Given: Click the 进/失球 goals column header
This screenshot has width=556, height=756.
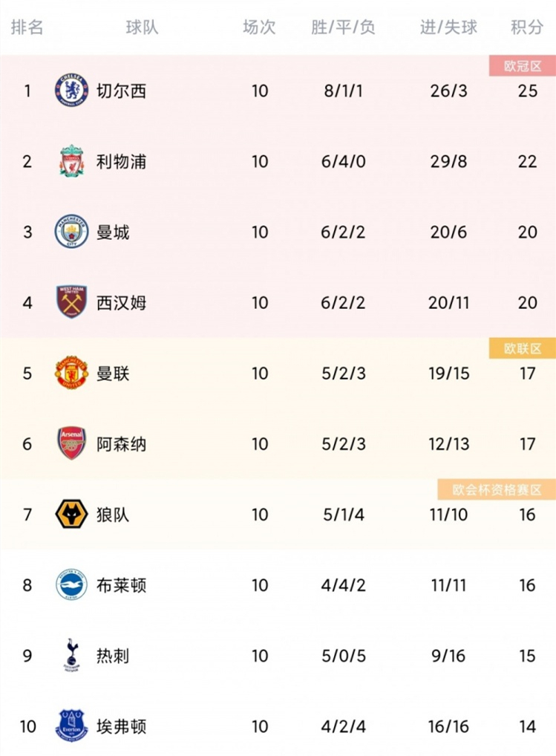Looking at the screenshot, I should (448, 27).
